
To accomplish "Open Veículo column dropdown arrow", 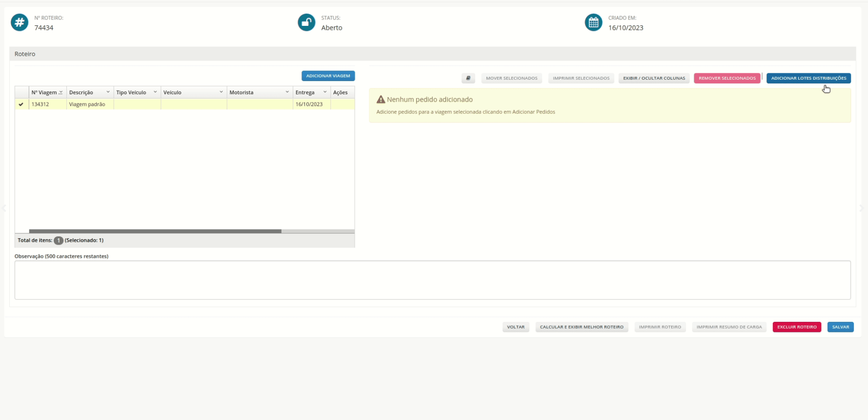I will click(221, 92).
